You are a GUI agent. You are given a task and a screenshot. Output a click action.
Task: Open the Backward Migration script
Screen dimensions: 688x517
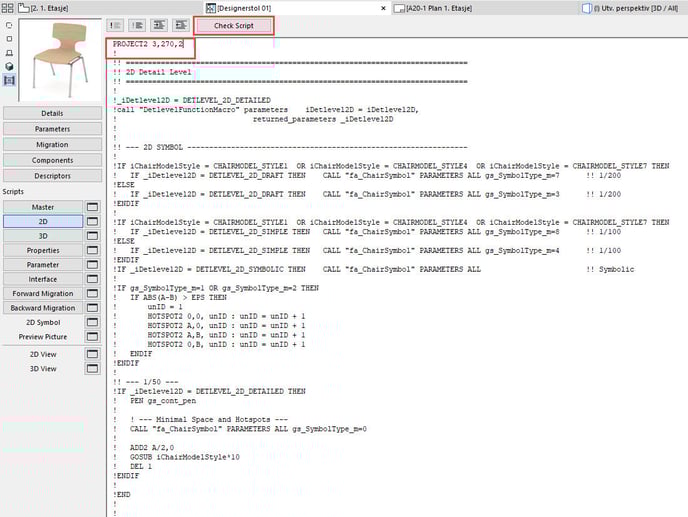[43, 308]
